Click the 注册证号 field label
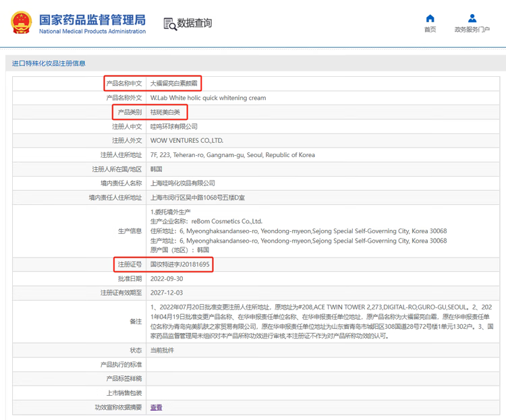Viewport: 506px width, 420px height. pos(130,264)
